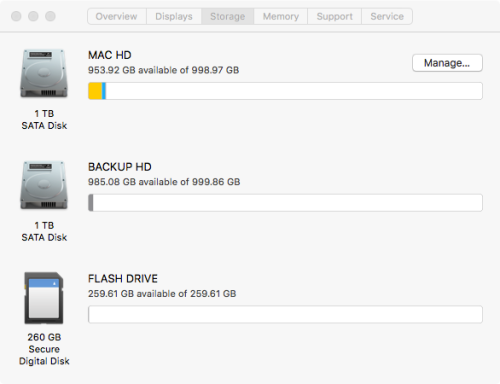Click the FLASH DRIVE SD card icon
The image size is (500, 384).
tap(44, 298)
